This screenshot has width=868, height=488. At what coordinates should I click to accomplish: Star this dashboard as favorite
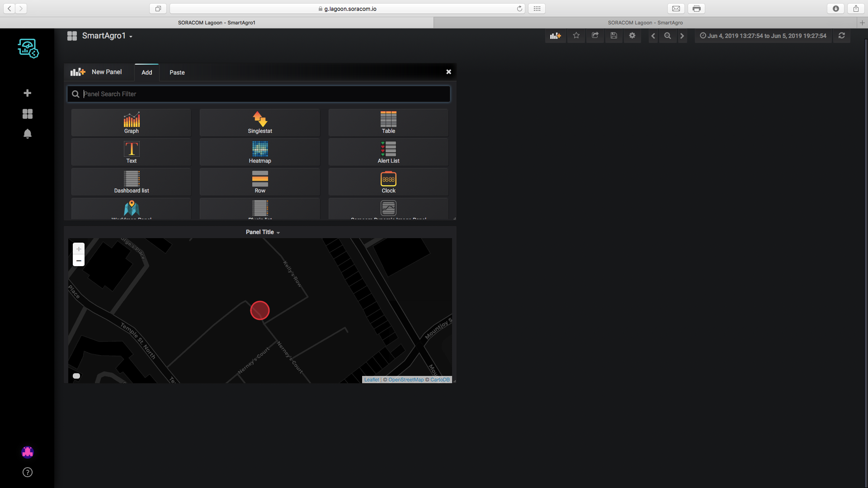click(576, 36)
